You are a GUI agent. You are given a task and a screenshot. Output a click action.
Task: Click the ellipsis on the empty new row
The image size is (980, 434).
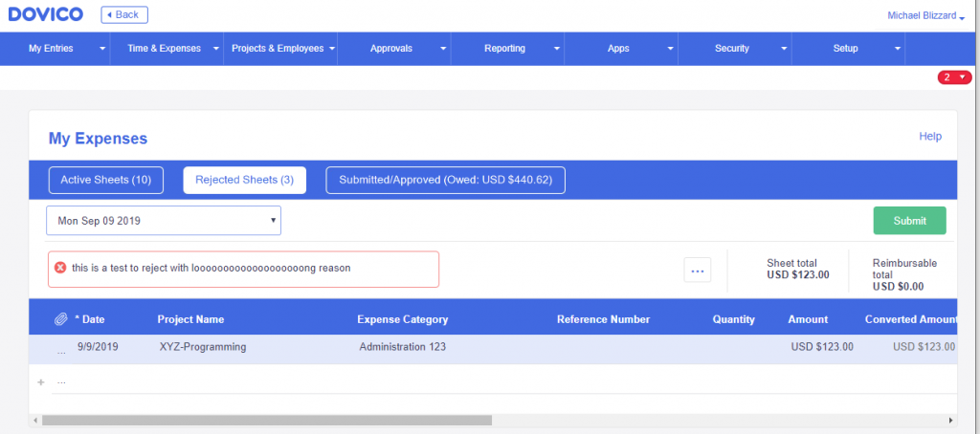[61, 381]
